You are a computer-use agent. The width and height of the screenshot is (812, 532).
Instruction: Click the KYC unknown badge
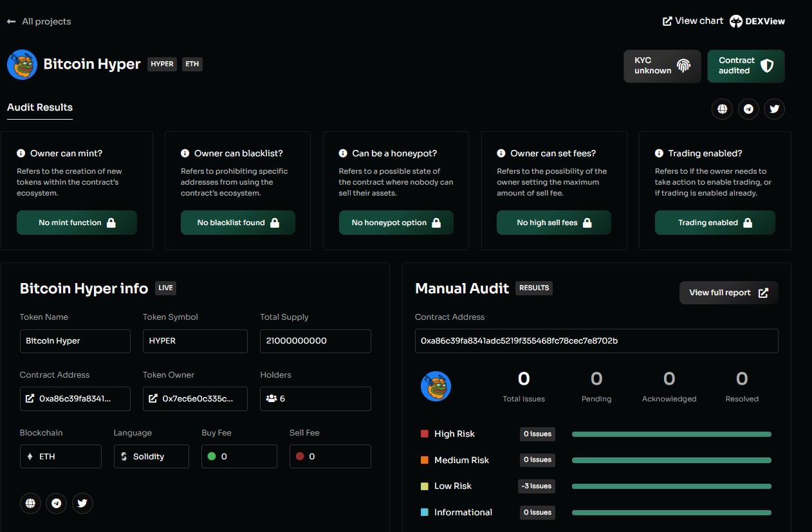tap(662, 66)
